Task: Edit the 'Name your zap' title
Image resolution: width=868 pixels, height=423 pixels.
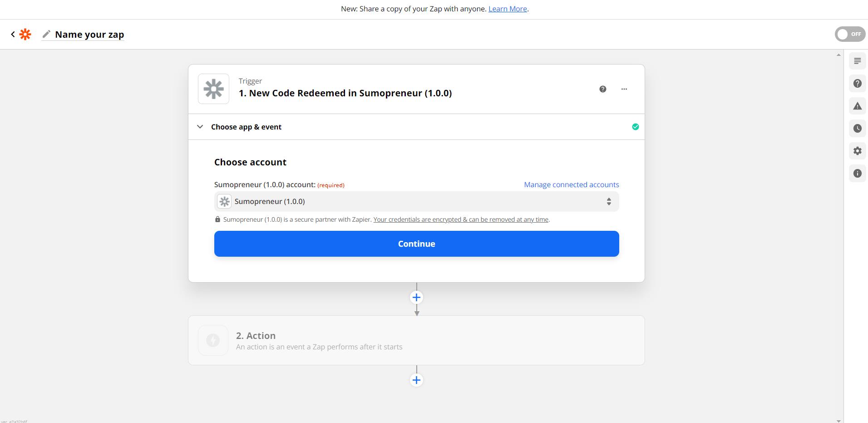Action: click(x=89, y=35)
